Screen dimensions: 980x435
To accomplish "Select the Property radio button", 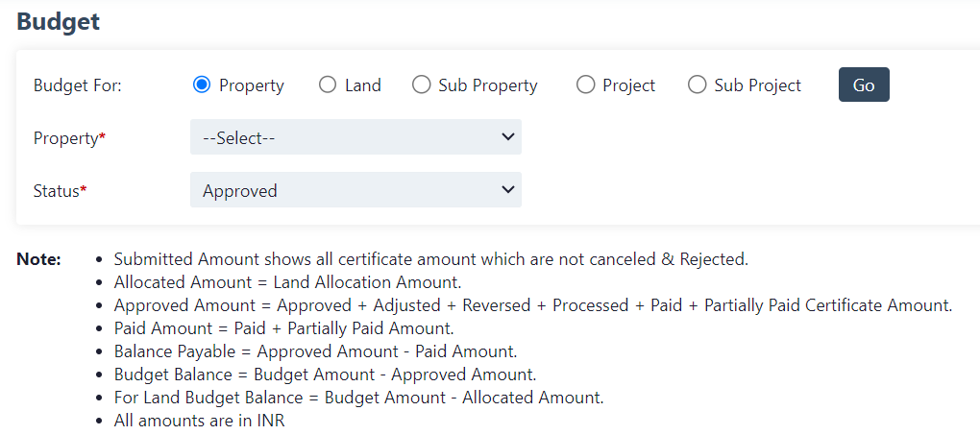I will 202,85.
